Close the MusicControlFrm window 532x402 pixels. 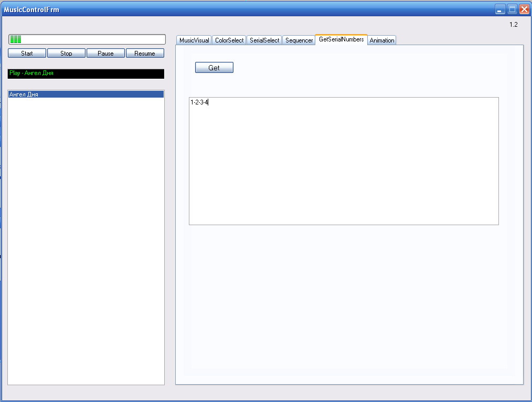point(524,9)
